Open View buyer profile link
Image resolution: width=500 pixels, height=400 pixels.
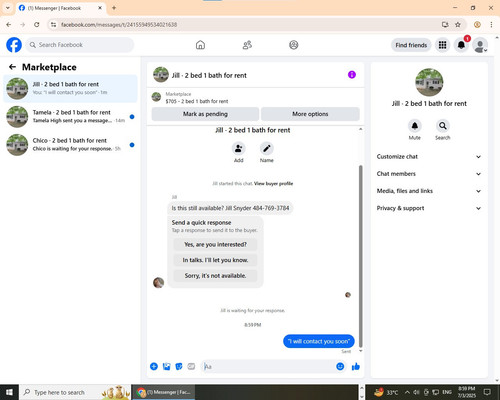pos(273,183)
